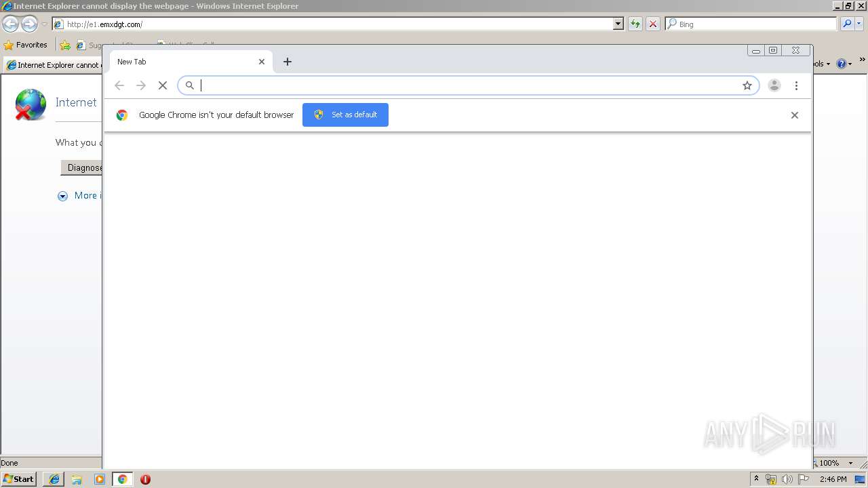Stop loading the page in Chrome
This screenshot has width=868, height=488.
click(163, 85)
